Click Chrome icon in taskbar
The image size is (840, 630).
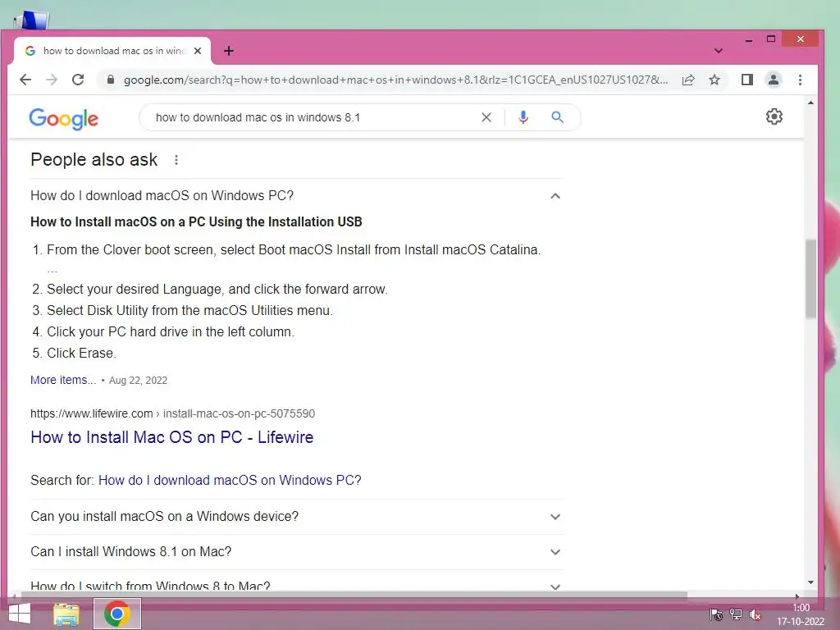117,614
